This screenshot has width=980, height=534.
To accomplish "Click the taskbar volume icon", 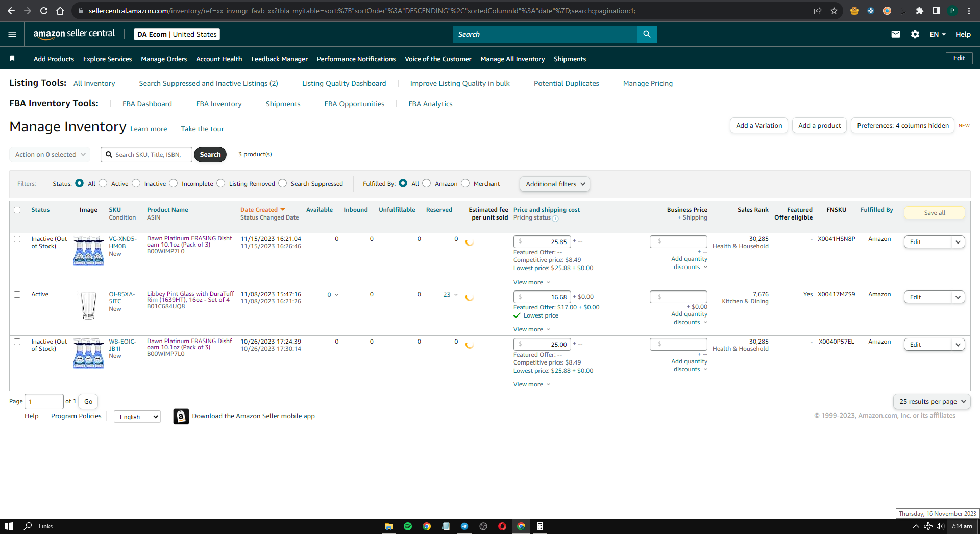I will click(940, 526).
